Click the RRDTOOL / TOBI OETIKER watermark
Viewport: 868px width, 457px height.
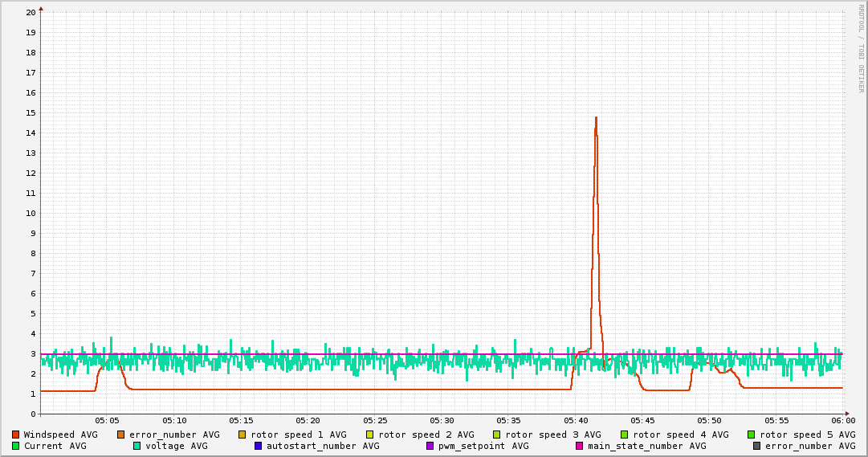(862, 48)
